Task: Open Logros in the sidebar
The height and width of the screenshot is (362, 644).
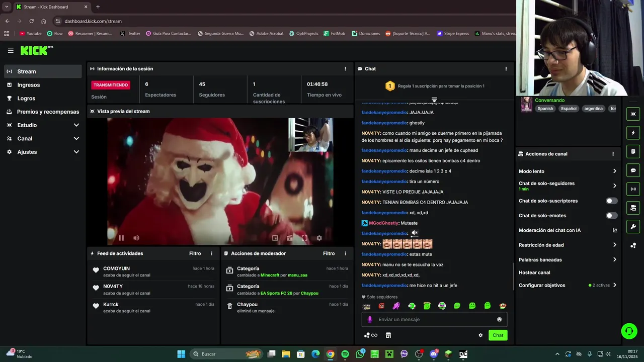Action: pyautogui.click(x=43, y=99)
